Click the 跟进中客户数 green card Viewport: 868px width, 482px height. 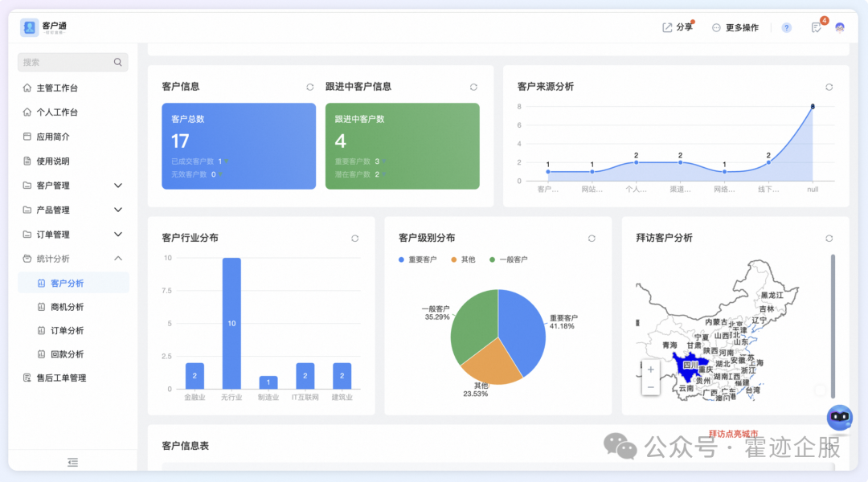pyautogui.click(x=403, y=146)
